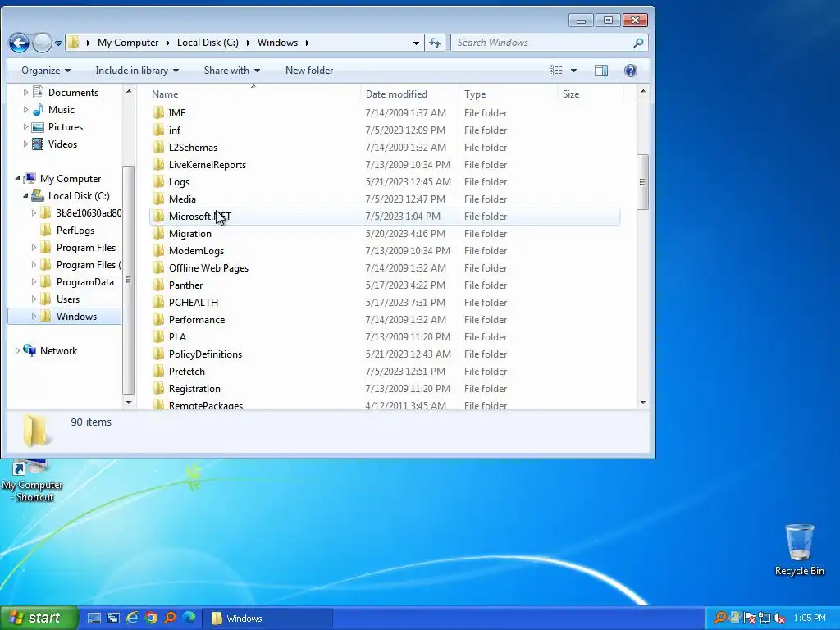This screenshot has height=630, width=840.
Task: Open the Organize menu
Action: [46, 71]
